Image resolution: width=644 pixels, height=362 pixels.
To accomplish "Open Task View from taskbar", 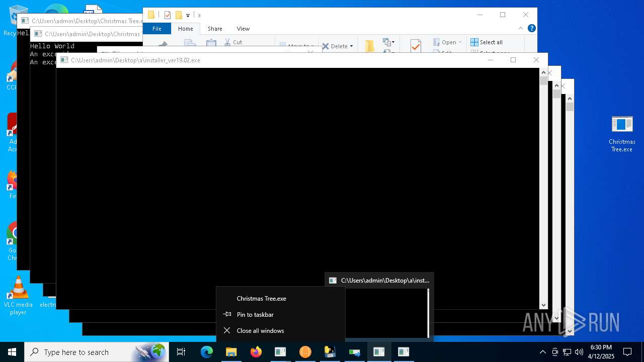I will pos(181,352).
